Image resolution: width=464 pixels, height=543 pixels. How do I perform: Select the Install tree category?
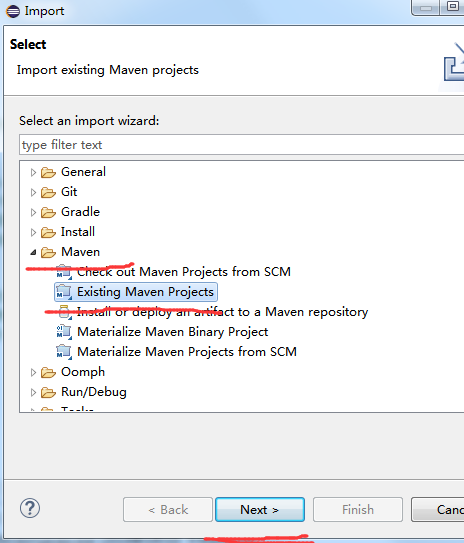click(78, 232)
